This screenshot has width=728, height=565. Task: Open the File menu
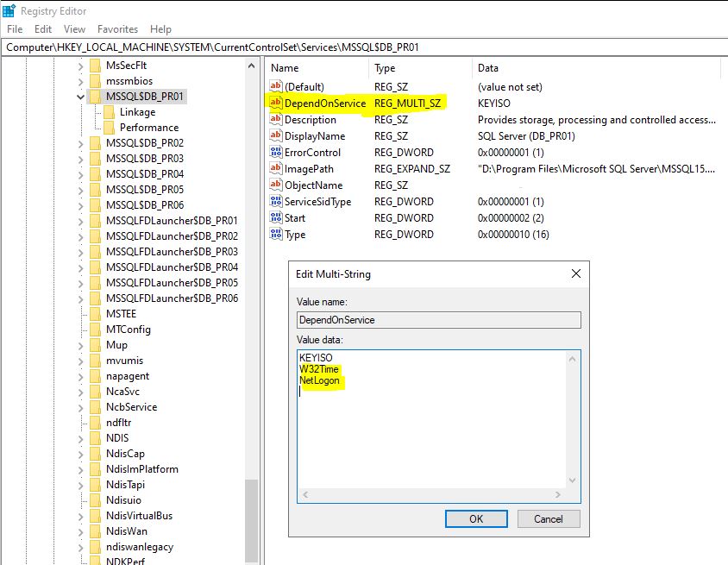[x=15, y=29]
